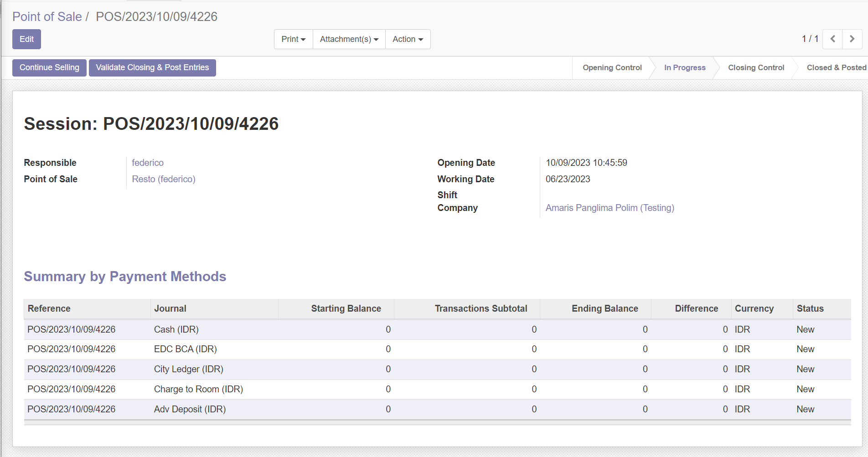The height and width of the screenshot is (457, 868).
Task: Click opening date 10/09/2023 10:45:59
Action: click(x=586, y=163)
